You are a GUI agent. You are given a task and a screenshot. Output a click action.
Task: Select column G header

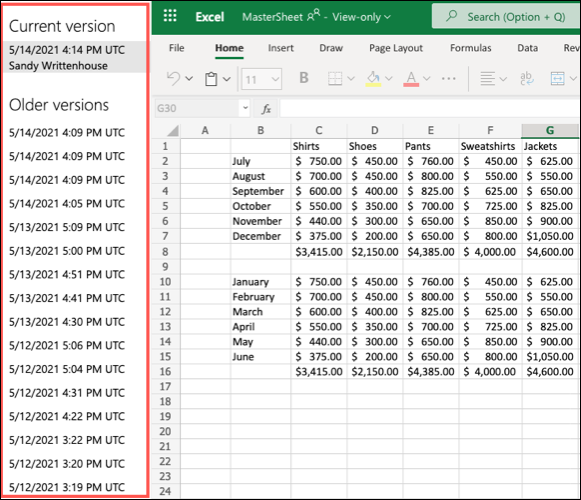[x=550, y=131]
